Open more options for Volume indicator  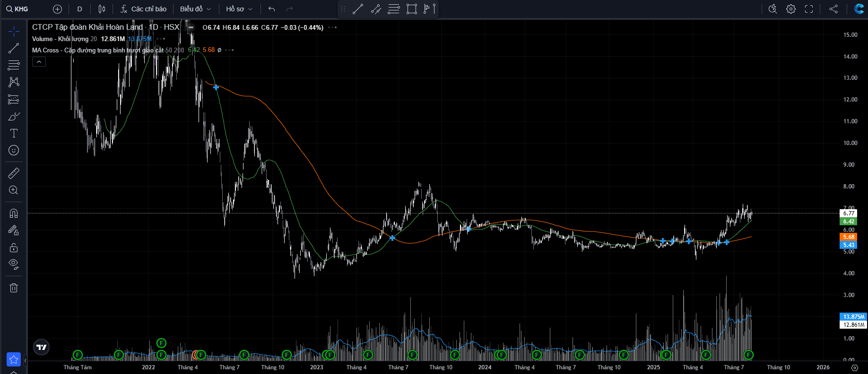161,39
